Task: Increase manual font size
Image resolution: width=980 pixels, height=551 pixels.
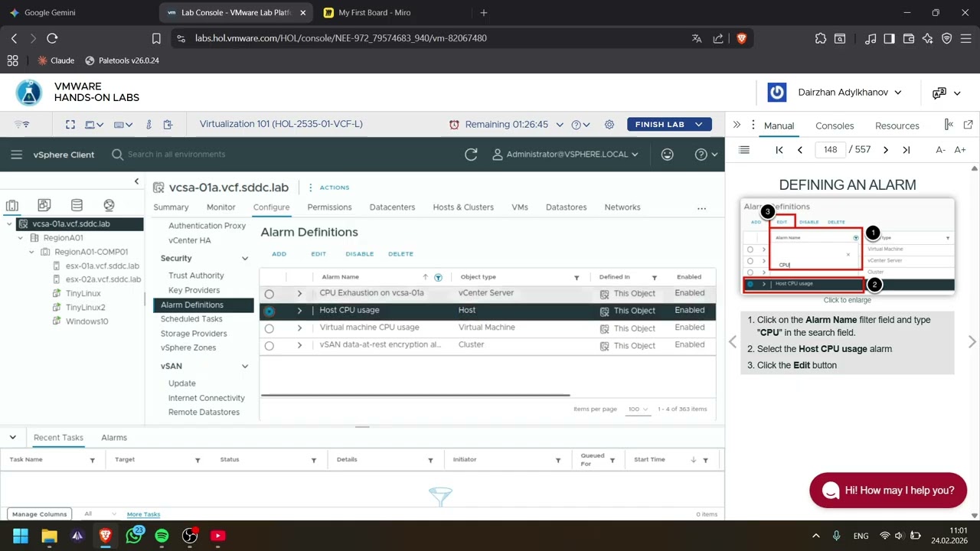Action: (x=960, y=150)
